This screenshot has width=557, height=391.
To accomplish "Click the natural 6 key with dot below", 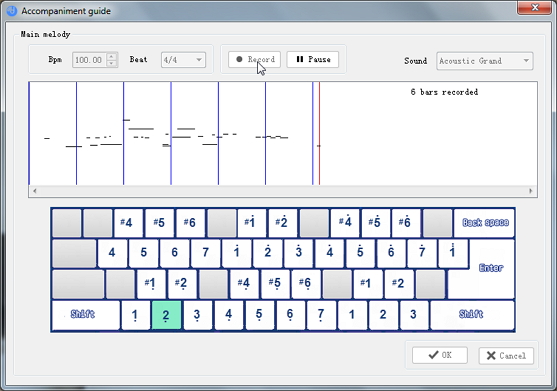I will point(290,315).
